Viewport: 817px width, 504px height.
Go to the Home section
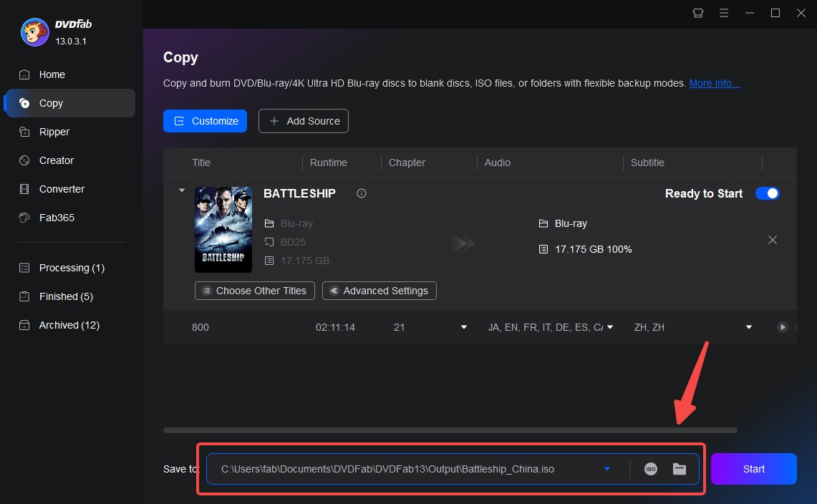click(51, 74)
